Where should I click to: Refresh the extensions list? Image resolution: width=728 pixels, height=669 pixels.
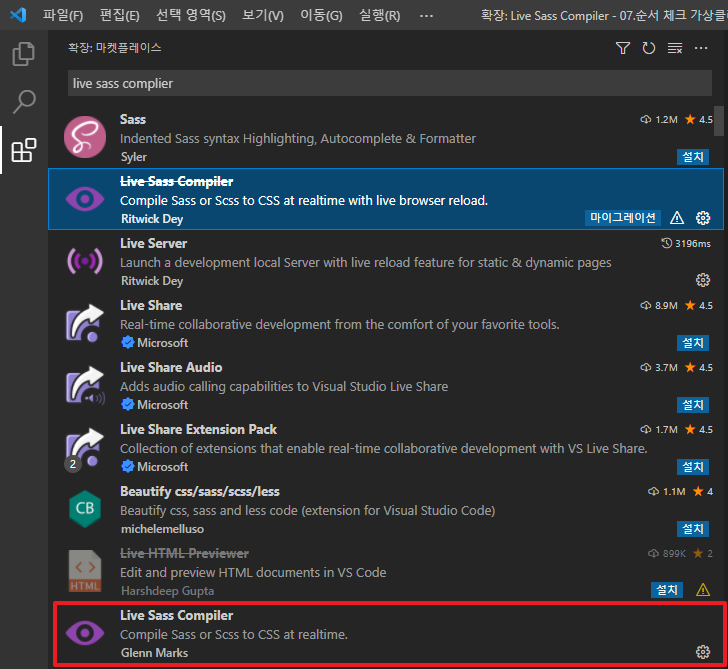(649, 48)
